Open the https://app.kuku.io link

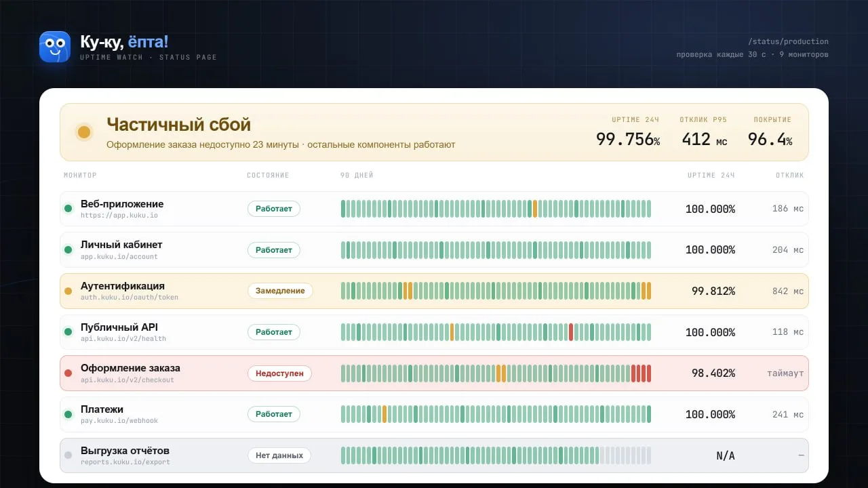[x=119, y=216]
